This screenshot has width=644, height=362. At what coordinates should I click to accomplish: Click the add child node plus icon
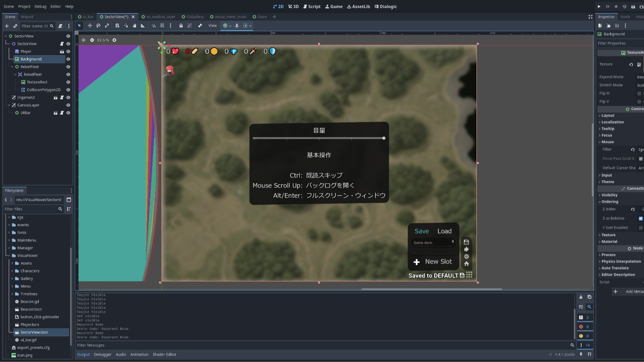[7, 26]
